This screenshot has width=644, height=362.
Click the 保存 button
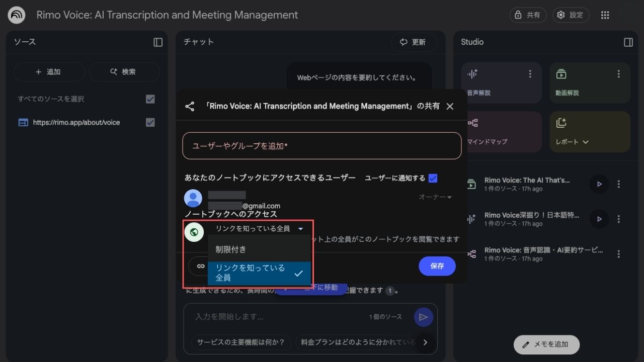pos(437,266)
